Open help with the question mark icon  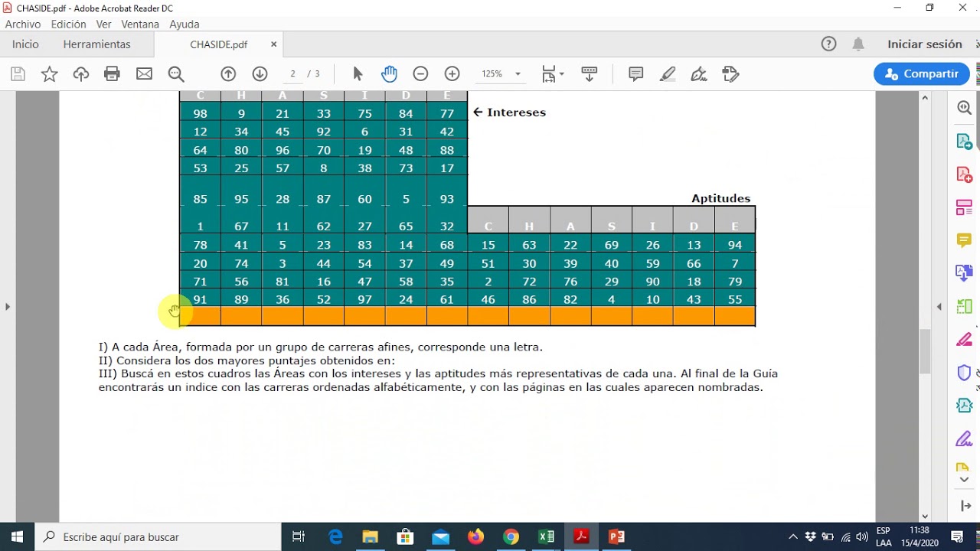point(828,44)
